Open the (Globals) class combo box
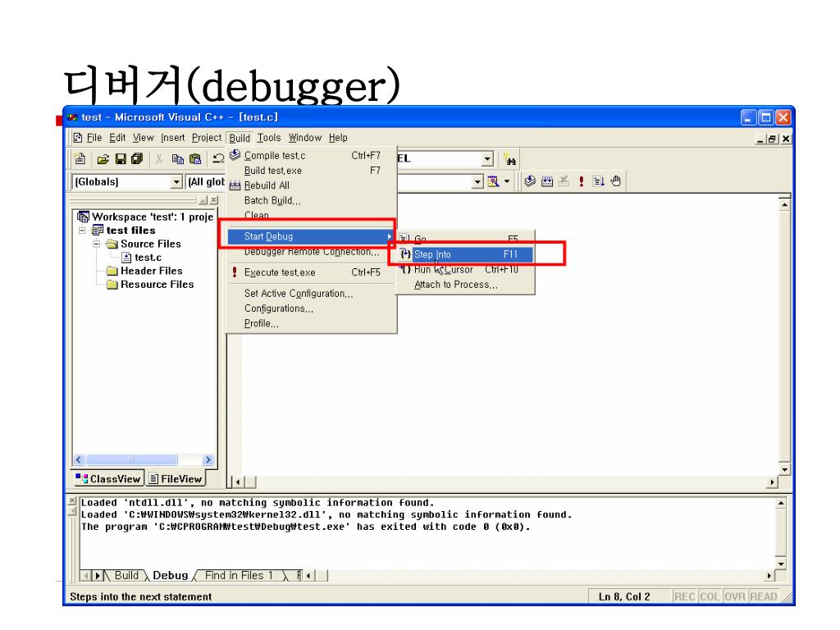840x630 pixels. click(x=126, y=182)
